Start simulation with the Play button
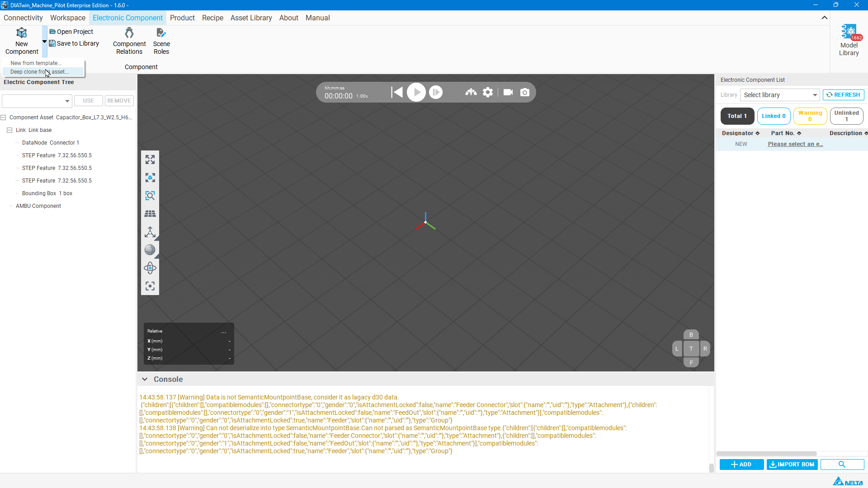The width and height of the screenshot is (868, 488). click(416, 92)
